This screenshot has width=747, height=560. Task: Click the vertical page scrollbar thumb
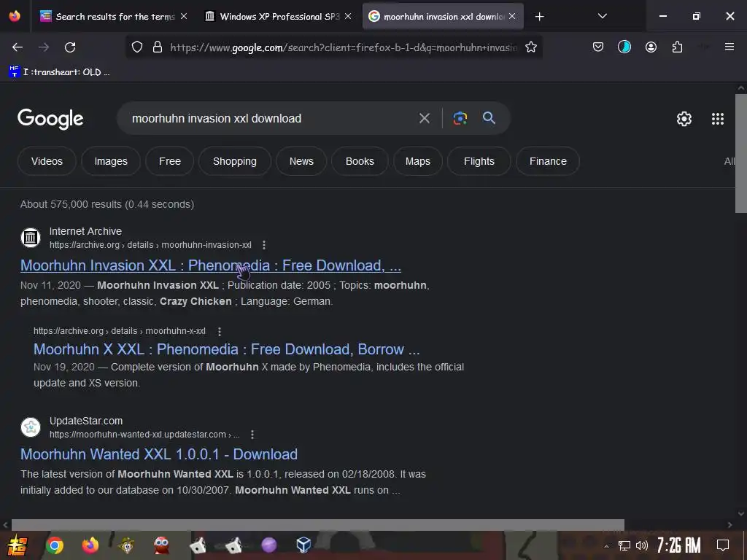click(x=741, y=153)
